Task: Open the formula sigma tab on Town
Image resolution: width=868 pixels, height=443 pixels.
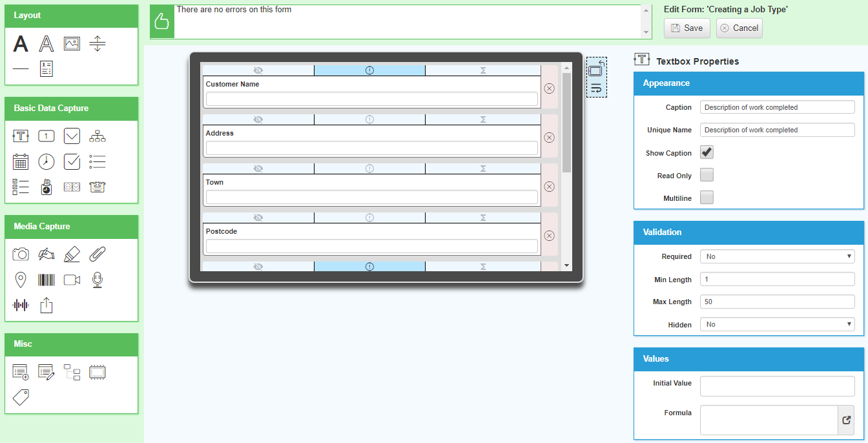Action: pos(483,169)
